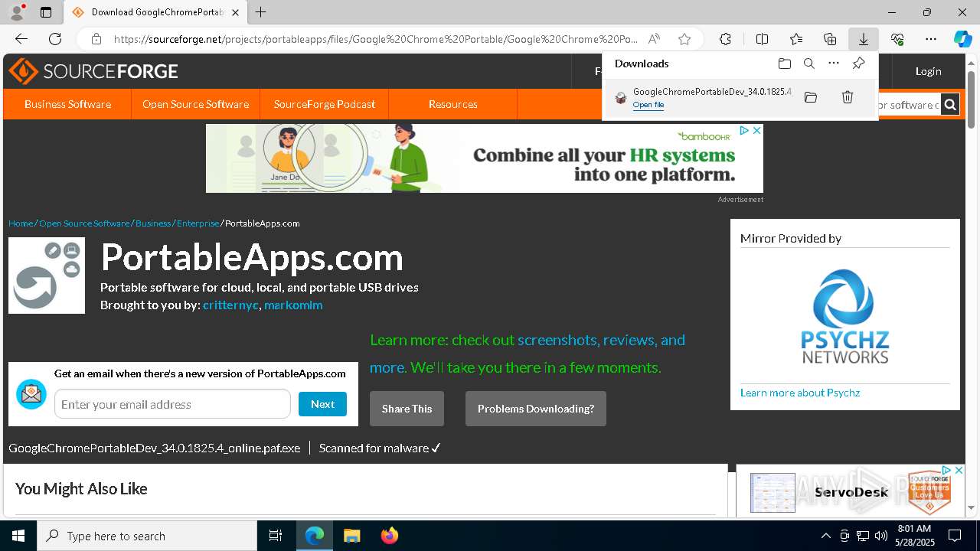Close the BambooHR ad with X
This screenshot has width=980, height=551.
click(x=756, y=130)
